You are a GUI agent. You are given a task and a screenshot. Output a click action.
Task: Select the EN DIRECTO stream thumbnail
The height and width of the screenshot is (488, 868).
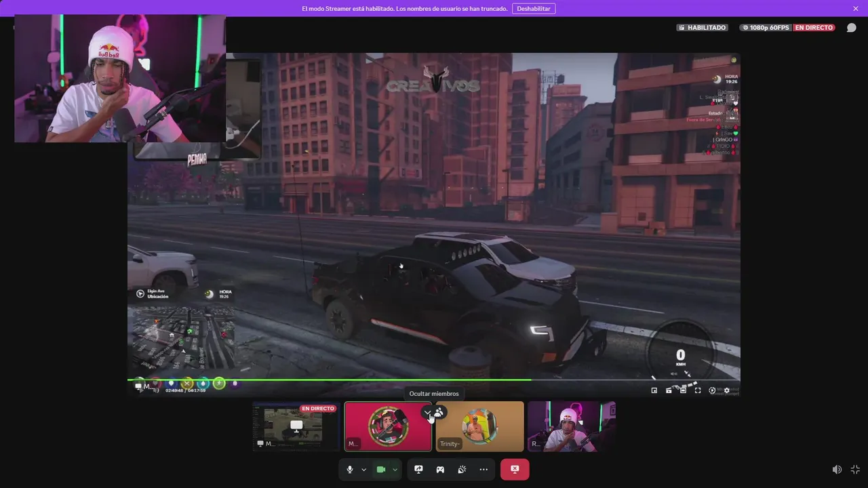coord(296,426)
